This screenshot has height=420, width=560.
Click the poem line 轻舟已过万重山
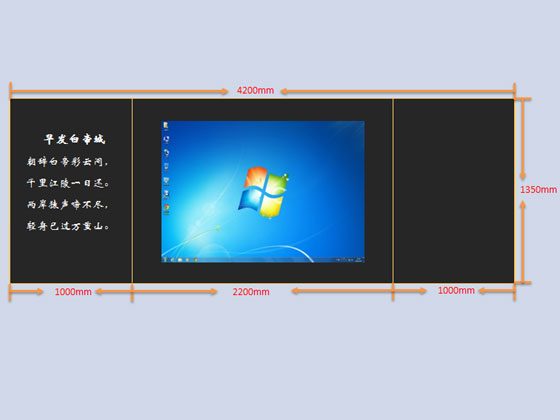click(x=68, y=226)
